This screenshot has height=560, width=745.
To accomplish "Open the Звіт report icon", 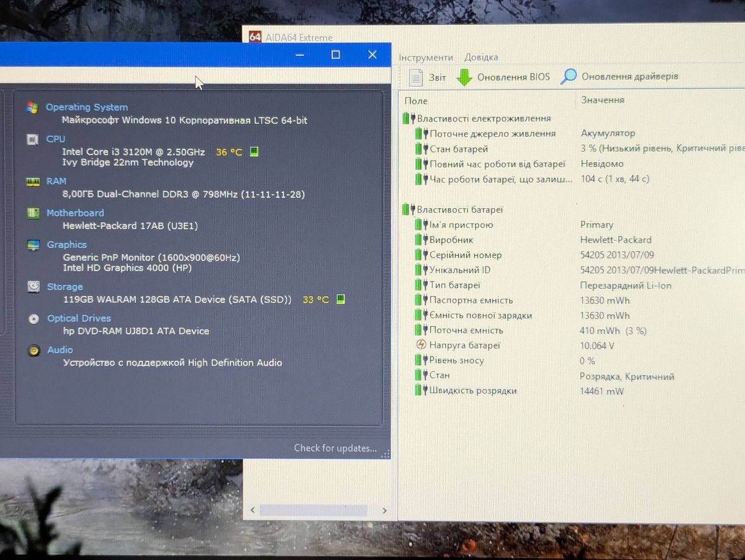I will (416, 77).
